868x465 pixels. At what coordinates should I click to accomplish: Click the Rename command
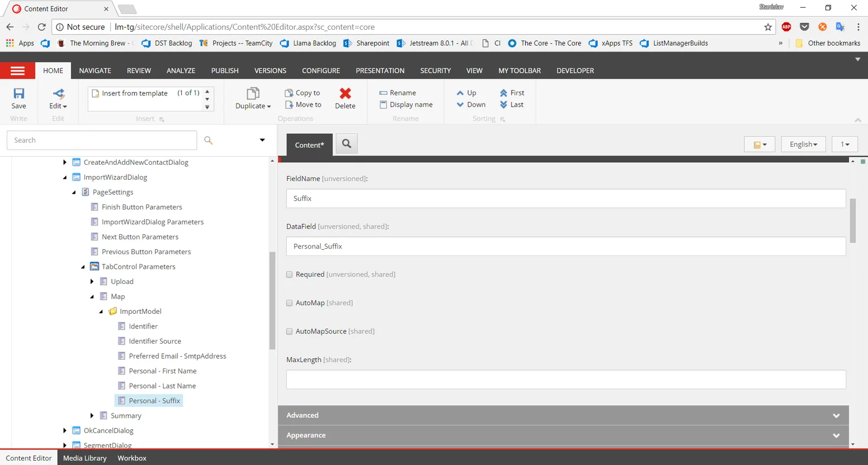(398, 93)
